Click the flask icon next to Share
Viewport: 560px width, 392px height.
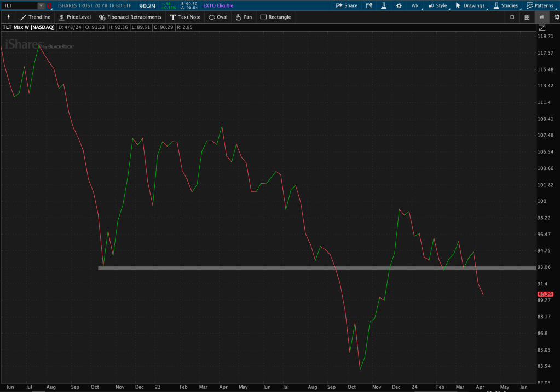click(x=384, y=5)
